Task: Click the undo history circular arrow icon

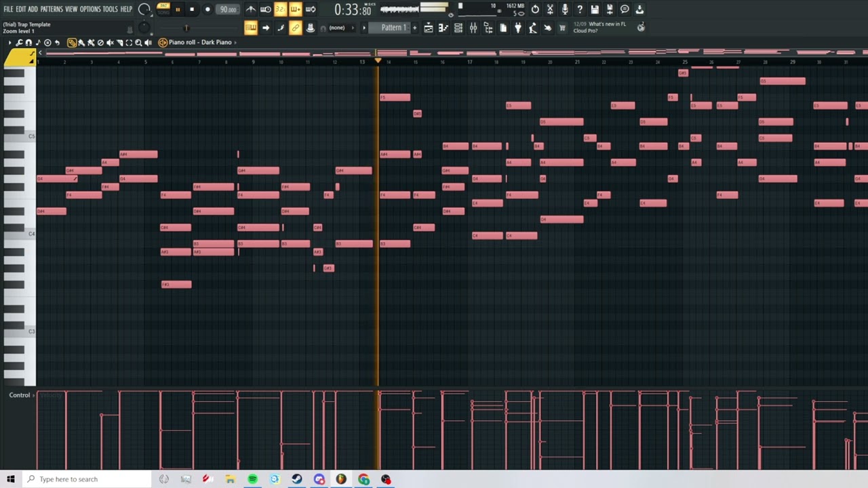Action: (535, 9)
